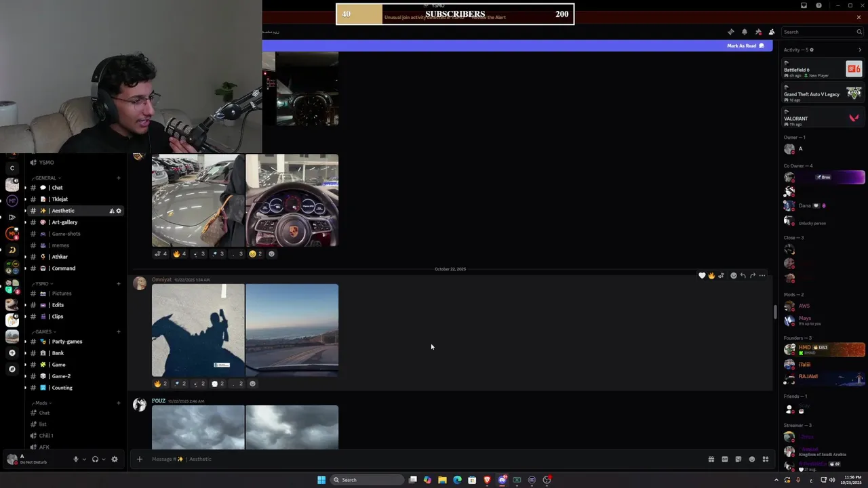
Task: Open the microphone input options dropdown arrow
Action: click(x=84, y=459)
